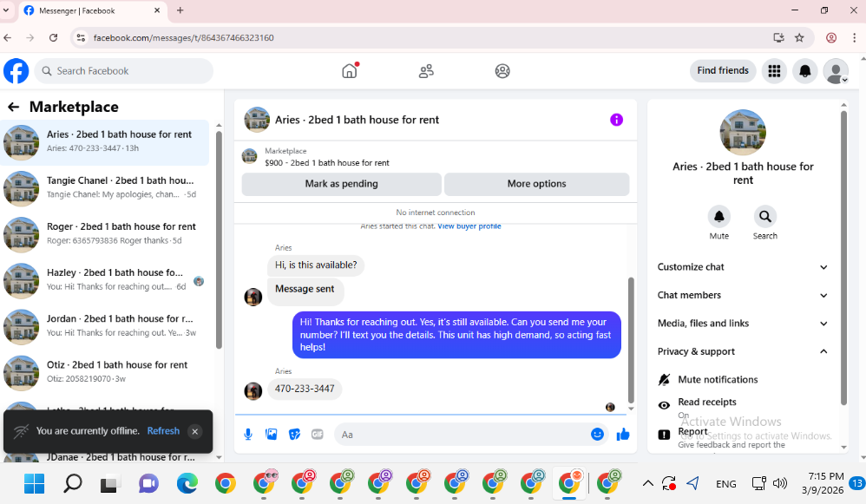Click the Mute bell icon in chat details

click(719, 216)
